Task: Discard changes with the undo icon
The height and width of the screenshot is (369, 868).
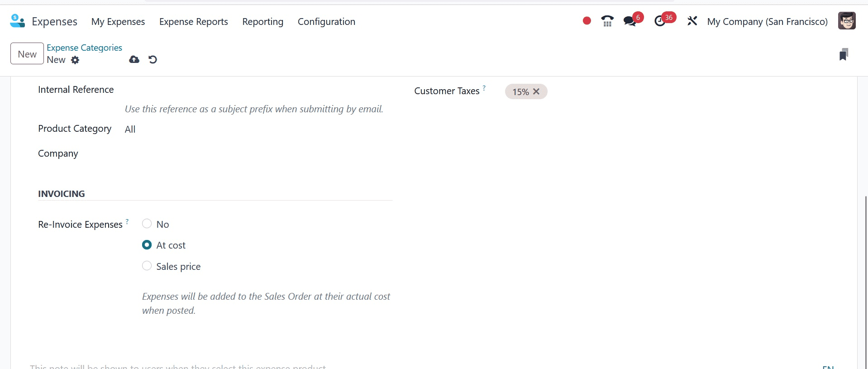Action: [x=153, y=59]
